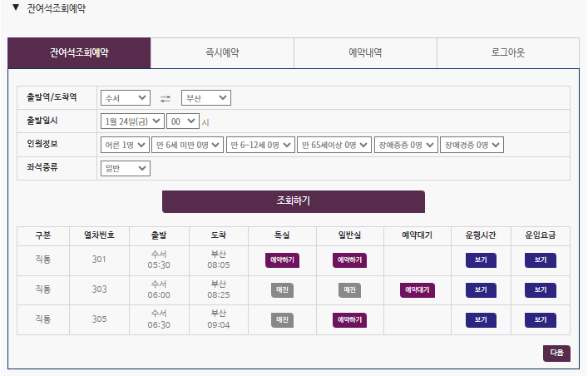The width and height of the screenshot is (588, 376).
Task: Click 예약대기 for train 303
Action: (x=417, y=290)
